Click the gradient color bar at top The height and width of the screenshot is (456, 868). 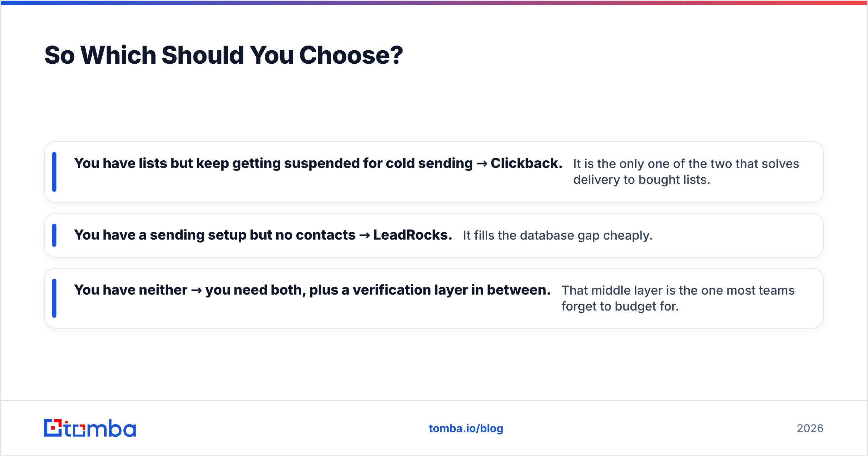(x=434, y=3)
